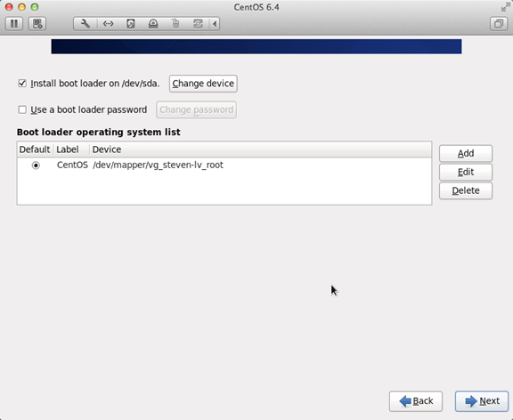Screen dimensions: 513x420
Task: Pause the virtual machine
Action: (14, 23)
